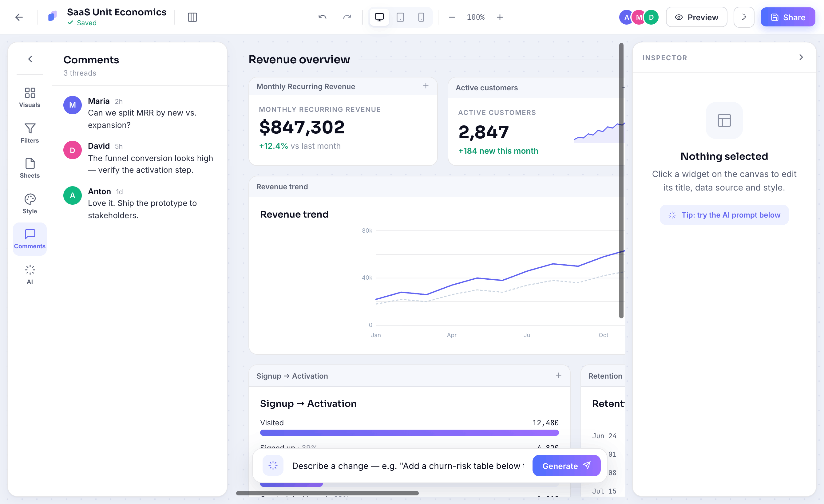Image resolution: width=824 pixels, height=504 pixels.
Task: Open Preview mode
Action: pos(696,17)
